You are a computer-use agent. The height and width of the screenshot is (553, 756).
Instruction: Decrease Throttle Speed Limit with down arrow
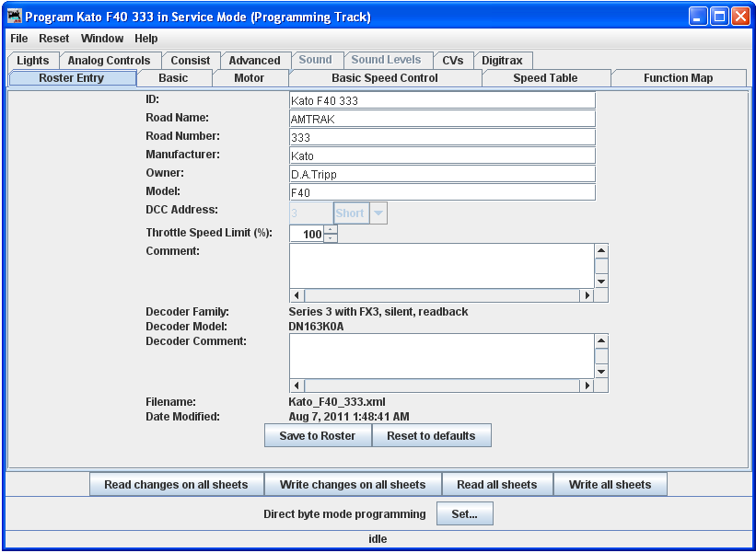point(331,238)
